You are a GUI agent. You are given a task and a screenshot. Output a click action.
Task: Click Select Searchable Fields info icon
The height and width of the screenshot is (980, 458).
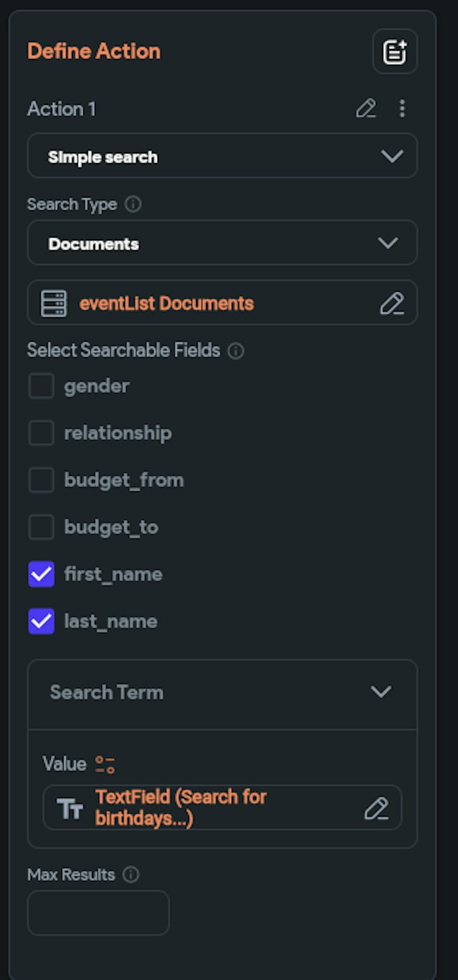(236, 351)
